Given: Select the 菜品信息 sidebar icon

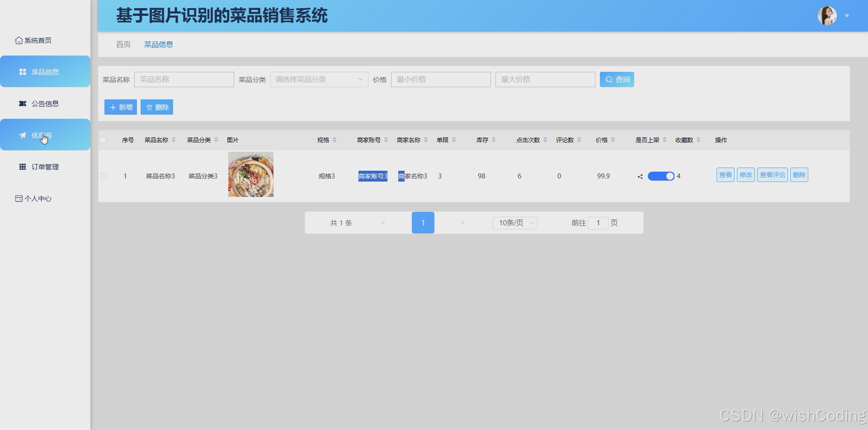Looking at the screenshot, I should click(x=22, y=71).
